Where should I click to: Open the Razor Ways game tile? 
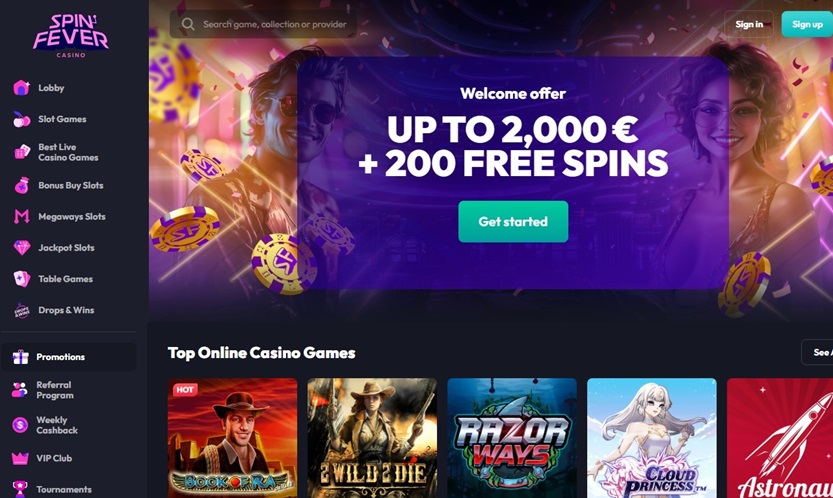(x=512, y=438)
